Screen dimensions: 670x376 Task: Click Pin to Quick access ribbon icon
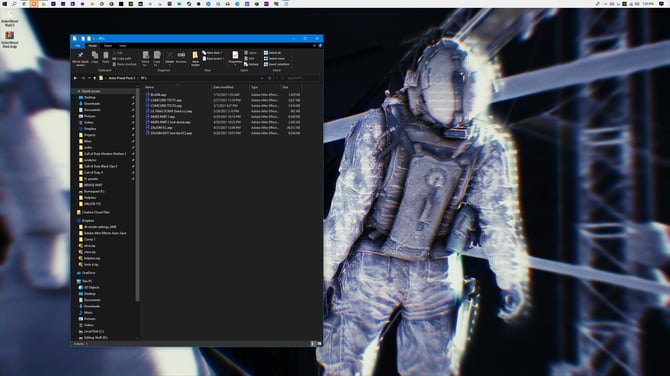pos(80,59)
